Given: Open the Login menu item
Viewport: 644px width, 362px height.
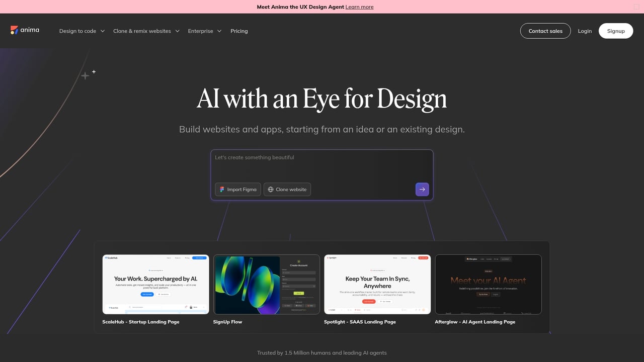Looking at the screenshot, I should coord(585,31).
